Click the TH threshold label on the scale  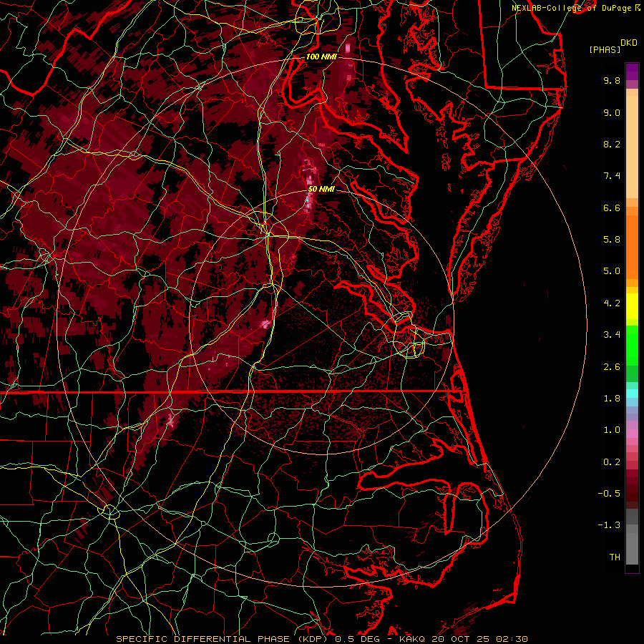pos(615,557)
